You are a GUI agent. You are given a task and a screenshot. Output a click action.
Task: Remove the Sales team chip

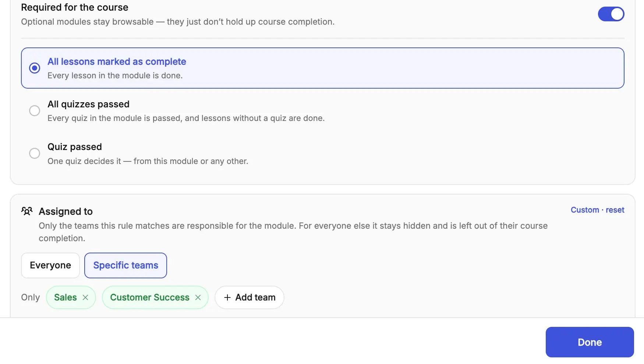pos(85,297)
